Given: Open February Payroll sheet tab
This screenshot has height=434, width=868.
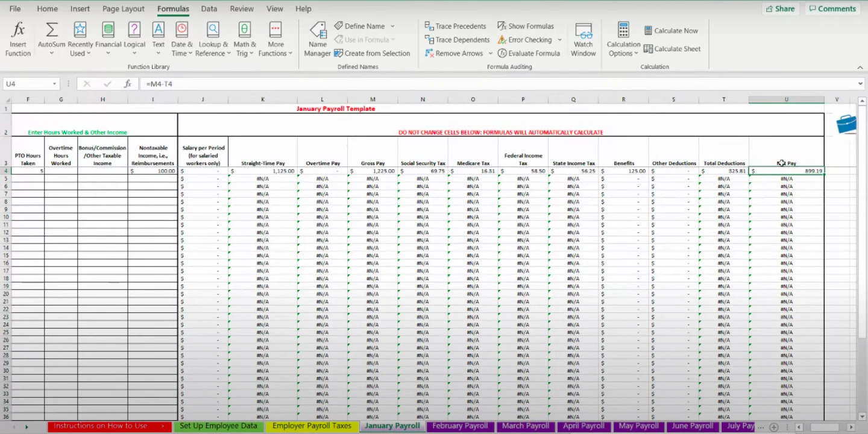Looking at the screenshot, I should tap(461, 426).
